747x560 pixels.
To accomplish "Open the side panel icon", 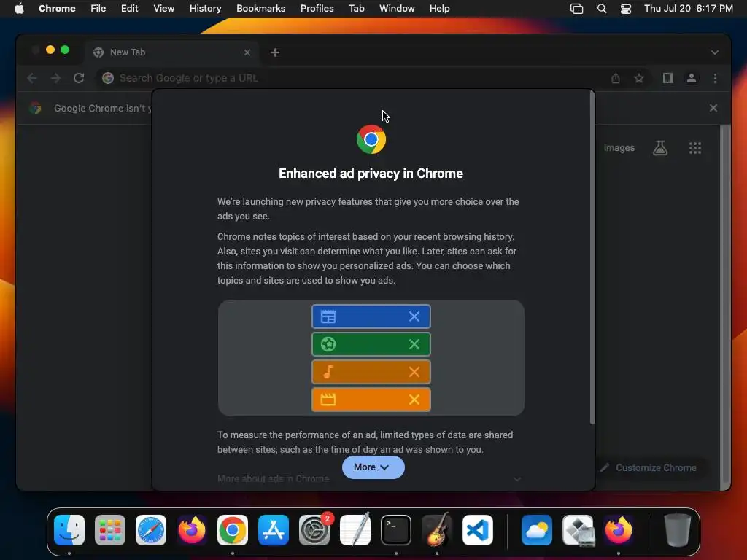I will 668,78.
